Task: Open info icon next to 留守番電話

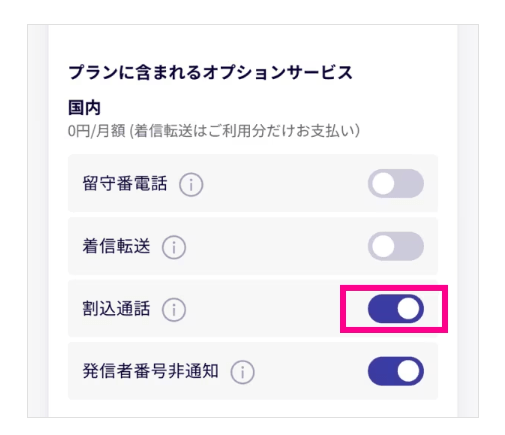Action: point(191,184)
